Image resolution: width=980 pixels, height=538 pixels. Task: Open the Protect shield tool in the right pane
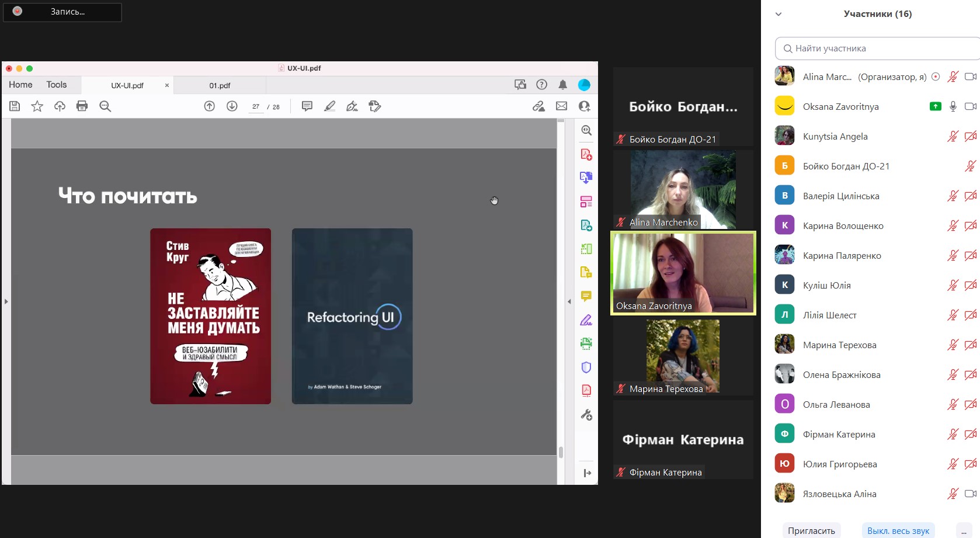pyautogui.click(x=586, y=367)
